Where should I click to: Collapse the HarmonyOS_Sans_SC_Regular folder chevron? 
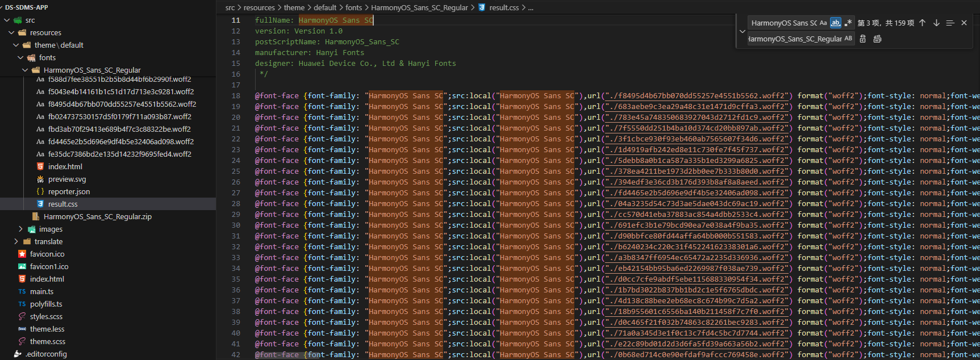[x=25, y=70]
